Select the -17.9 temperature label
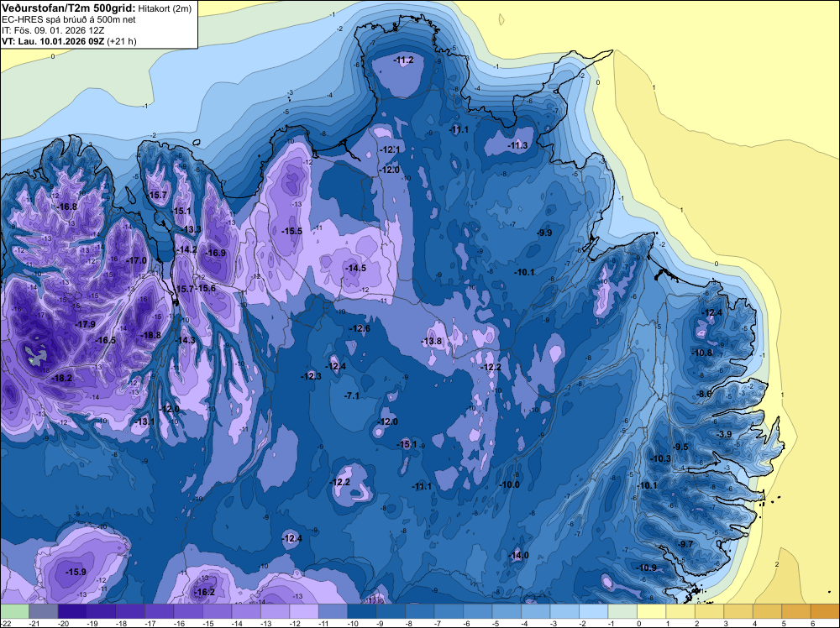This screenshot has width=840, height=628. [85, 324]
